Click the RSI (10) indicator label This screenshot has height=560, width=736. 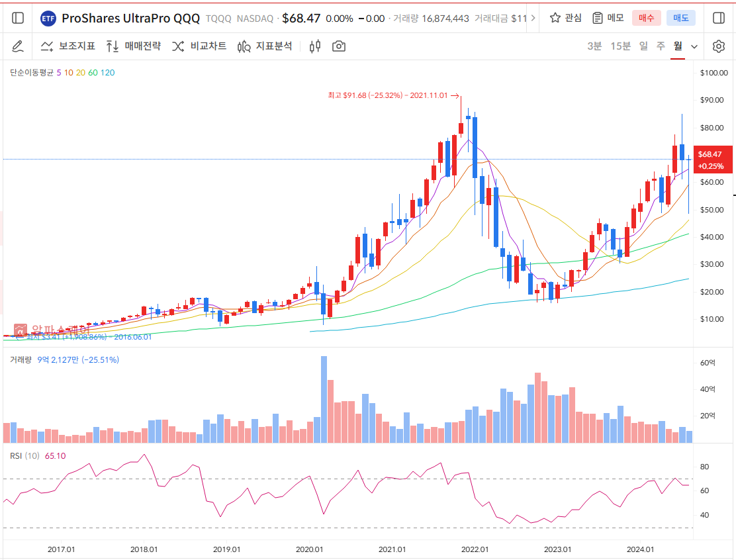(24, 456)
